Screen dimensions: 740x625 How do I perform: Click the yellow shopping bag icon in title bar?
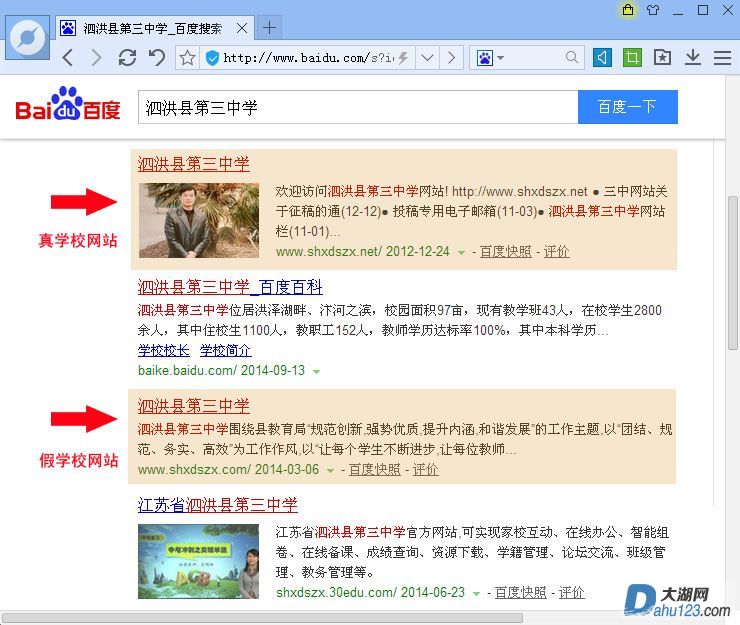pyautogui.click(x=628, y=10)
